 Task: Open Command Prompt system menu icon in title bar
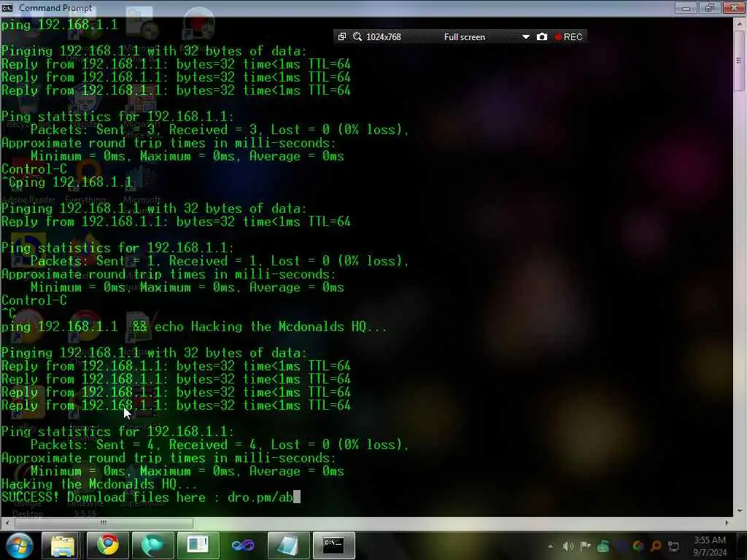point(7,7)
